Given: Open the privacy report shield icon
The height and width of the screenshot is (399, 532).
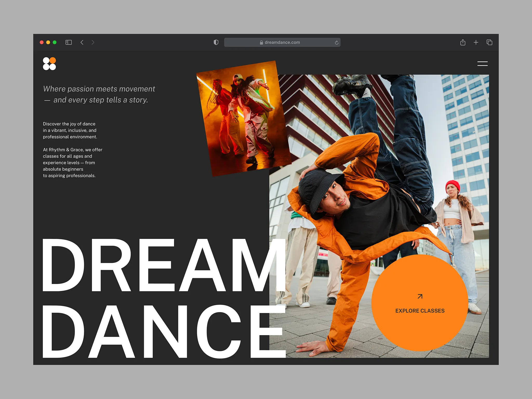Looking at the screenshot, I should (x=216, y=42).
